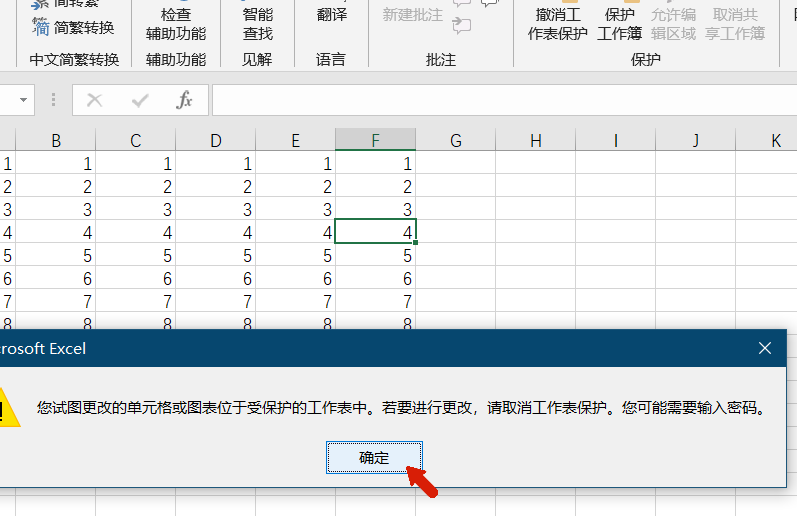Click cell D5 containing 5

pos(216,255)
